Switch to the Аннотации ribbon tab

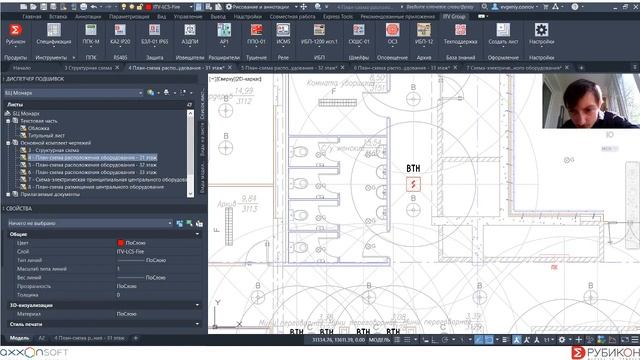pyautogui.click(x=88, y=17)
